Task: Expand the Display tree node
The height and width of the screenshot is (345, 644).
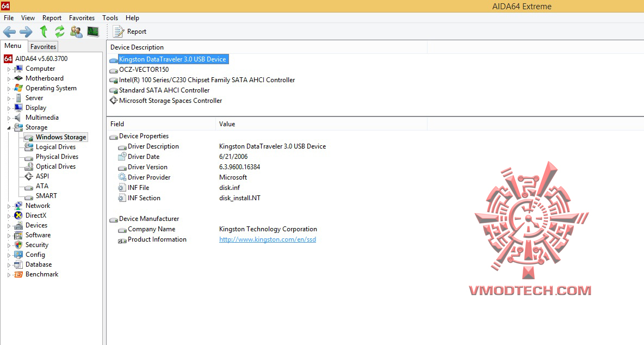Action: click(9, 108)
